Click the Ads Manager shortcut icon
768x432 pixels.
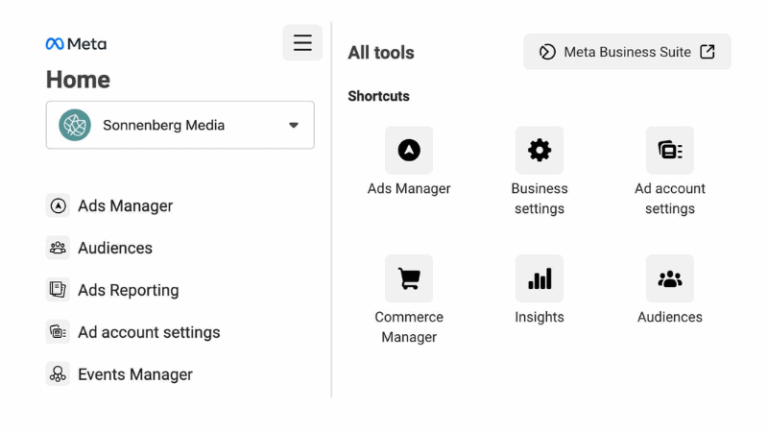(409, 150)
